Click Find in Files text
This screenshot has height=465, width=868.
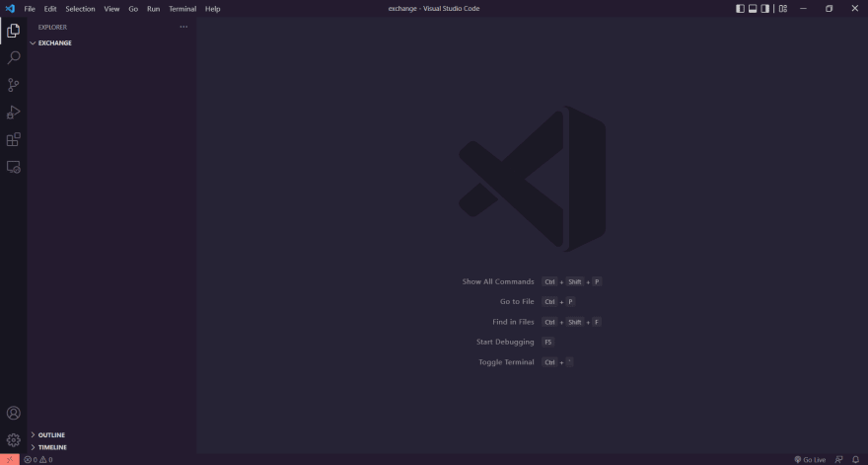coord(513,322)
